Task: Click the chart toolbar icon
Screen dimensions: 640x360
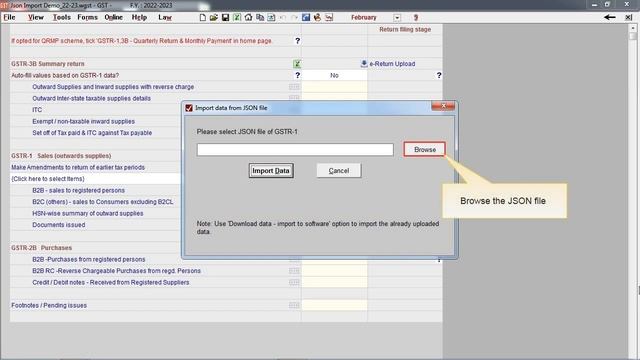Action: click(329, 18)
